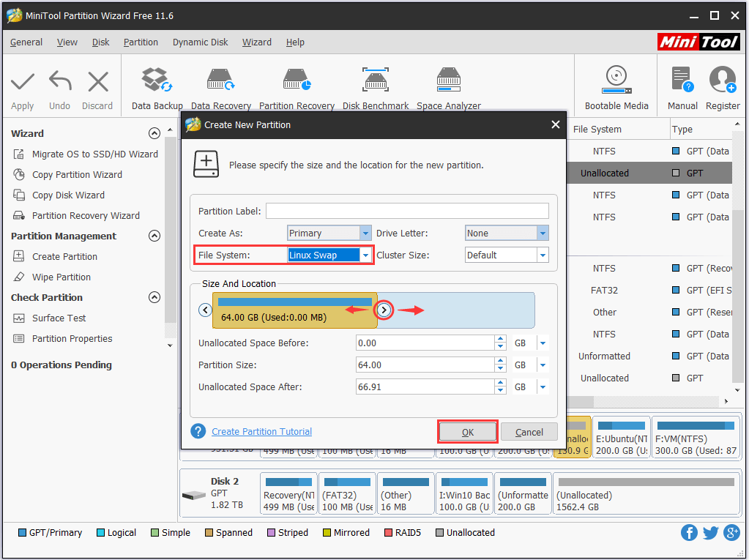The width and height of the screenshot is (749, 560).
Task: Click the Google Plus share icon
Action: click(731, 533)
